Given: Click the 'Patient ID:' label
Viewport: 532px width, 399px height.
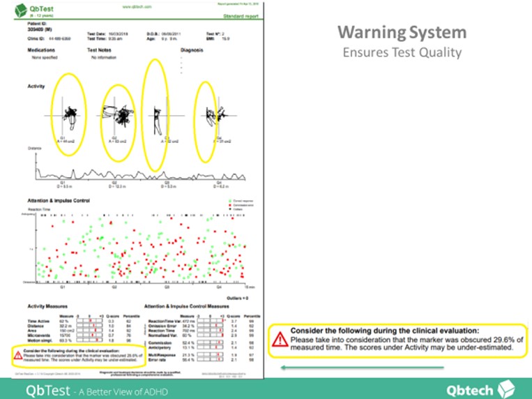Looking at the screenshot, I should 37,24.
